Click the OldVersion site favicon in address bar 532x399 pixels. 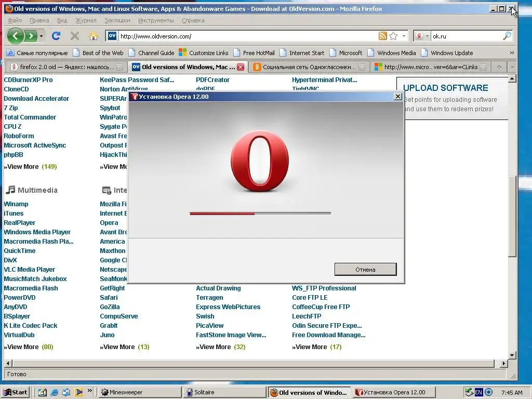point(112,36)
